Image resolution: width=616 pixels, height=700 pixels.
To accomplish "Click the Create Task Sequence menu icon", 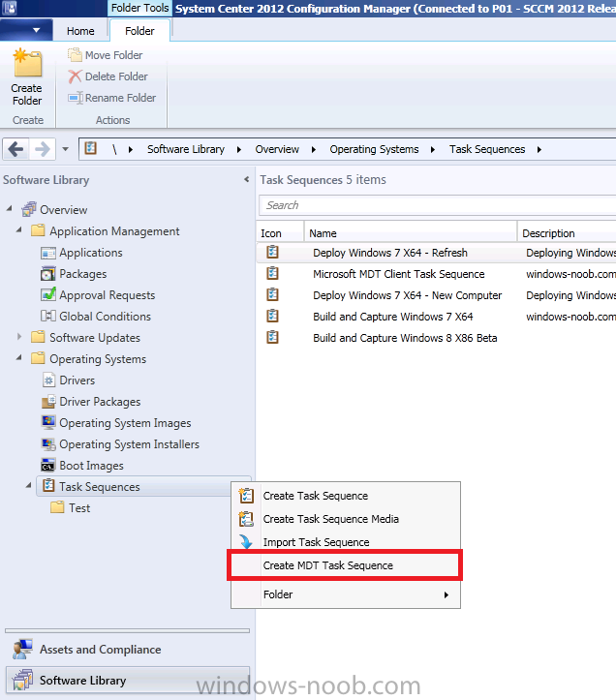I will (x=246, y=496).
